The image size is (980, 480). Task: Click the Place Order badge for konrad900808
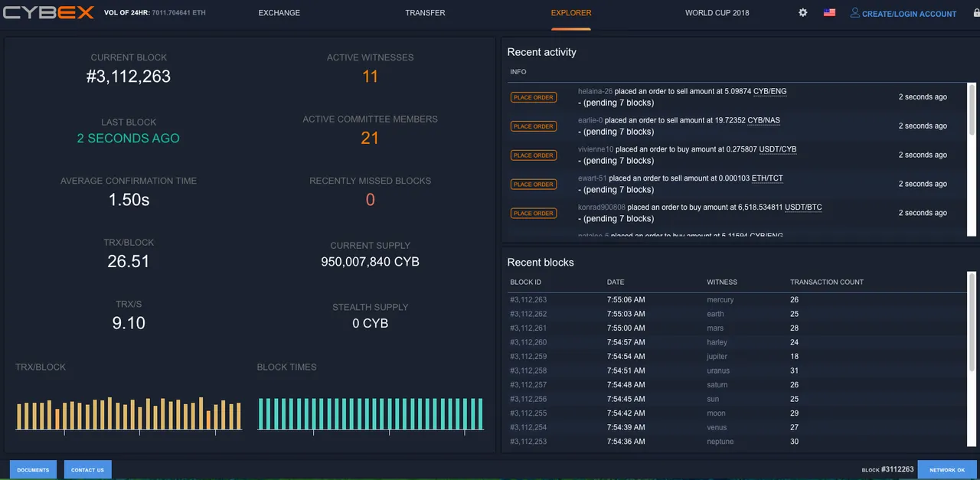click(534, 214)
